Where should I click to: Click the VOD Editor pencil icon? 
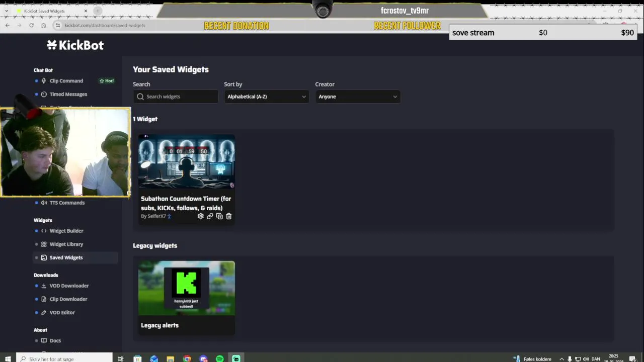(x=44, y=313)
